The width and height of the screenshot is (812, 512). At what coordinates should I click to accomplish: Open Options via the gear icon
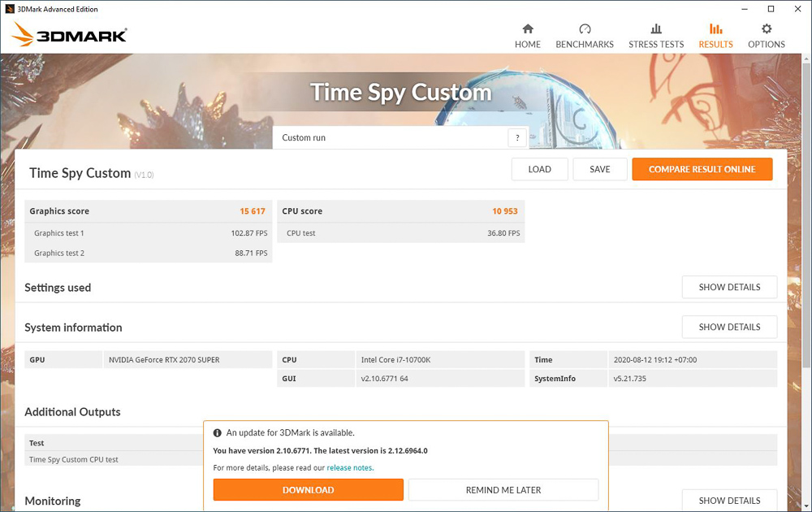point(767,28)
